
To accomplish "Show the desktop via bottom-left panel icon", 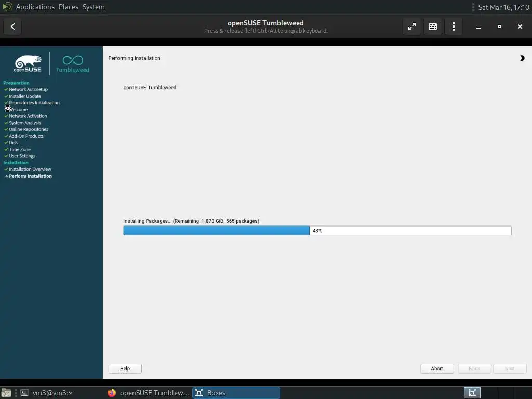I will click(6, 393).
